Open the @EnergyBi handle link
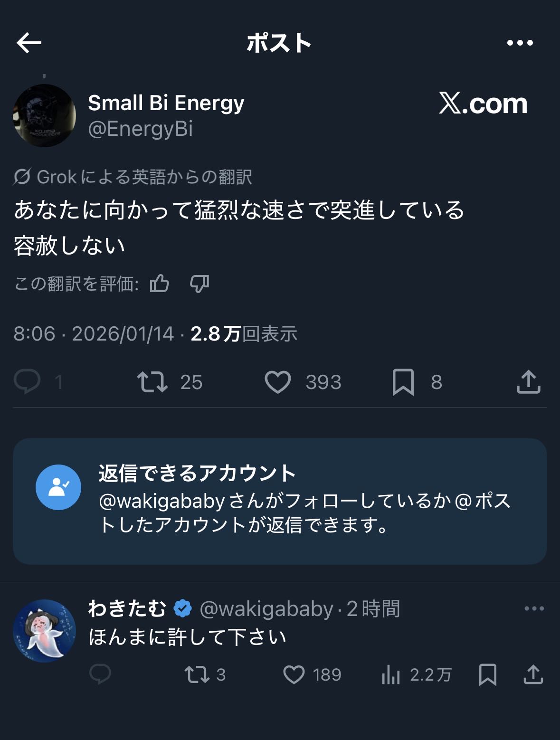The image size is (560, 740). (x=141, y=129)
